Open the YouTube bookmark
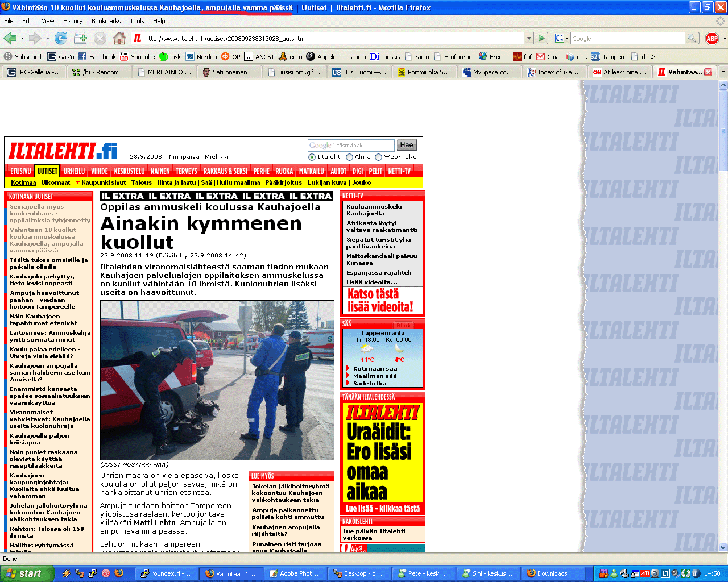 (137, 56)
